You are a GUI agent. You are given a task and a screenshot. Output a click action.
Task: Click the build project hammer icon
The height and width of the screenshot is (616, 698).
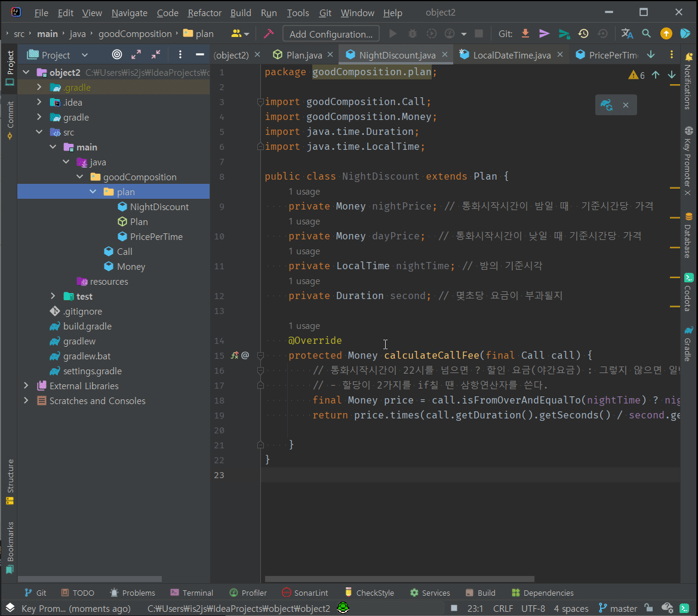pyautogui.click(x=268, y=34)
